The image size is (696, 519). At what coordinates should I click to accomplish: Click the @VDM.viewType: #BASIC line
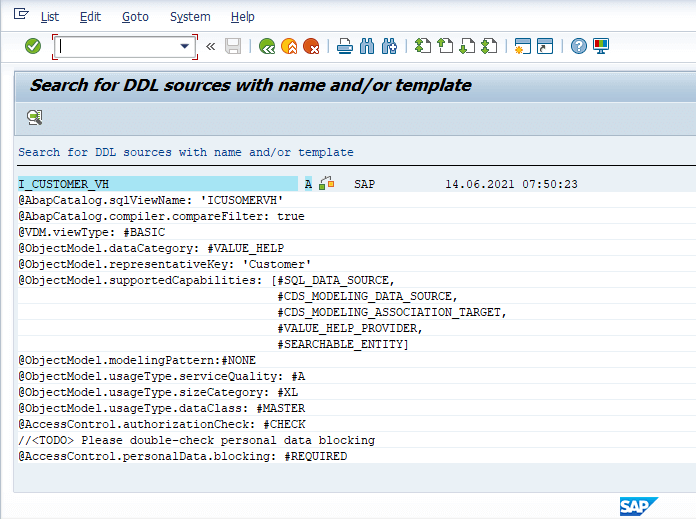91,232
